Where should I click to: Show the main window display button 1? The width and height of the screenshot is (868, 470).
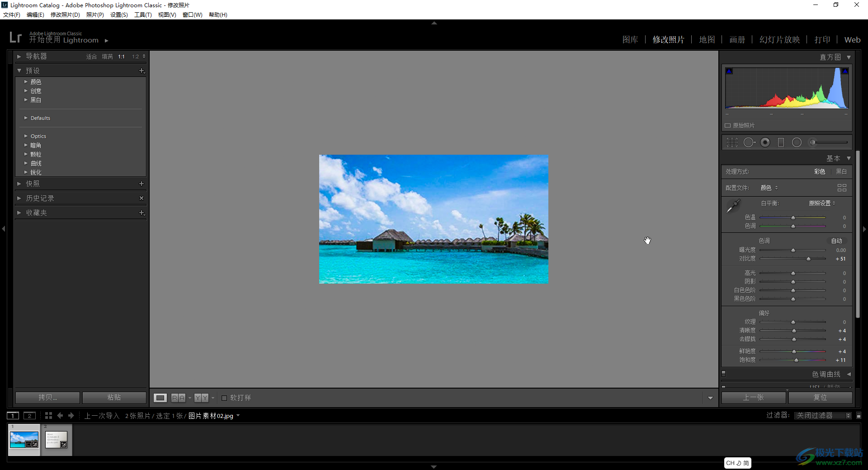13,416
